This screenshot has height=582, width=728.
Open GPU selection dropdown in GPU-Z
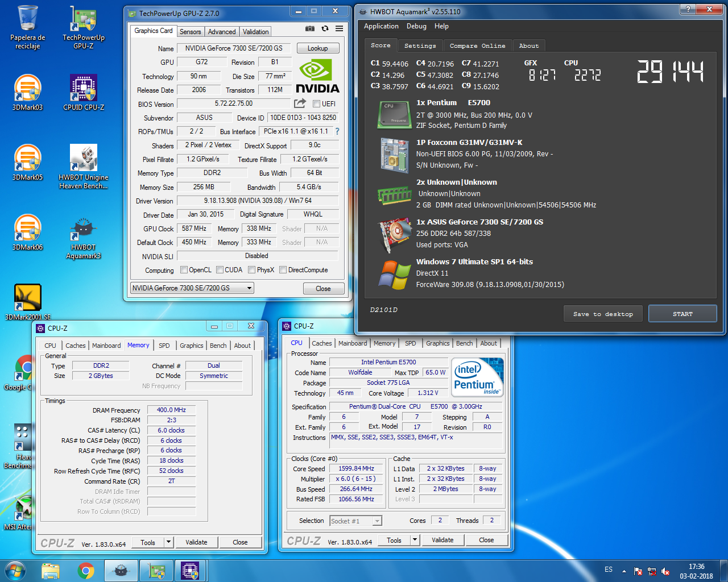click(x=192, y=288)
